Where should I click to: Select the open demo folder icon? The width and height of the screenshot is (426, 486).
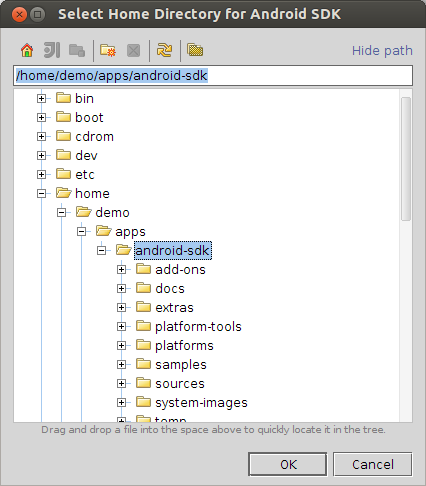click(x=84, y=212)
